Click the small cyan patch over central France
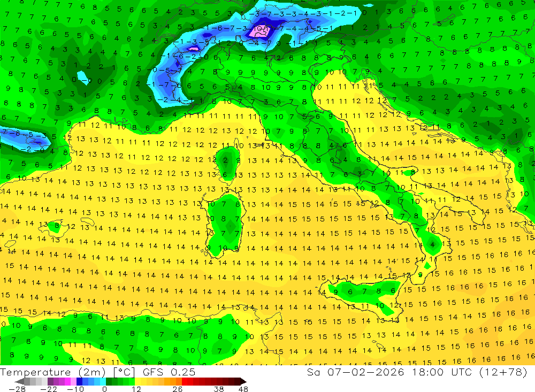This screenshot has width=535, height=392. point(82,78)
